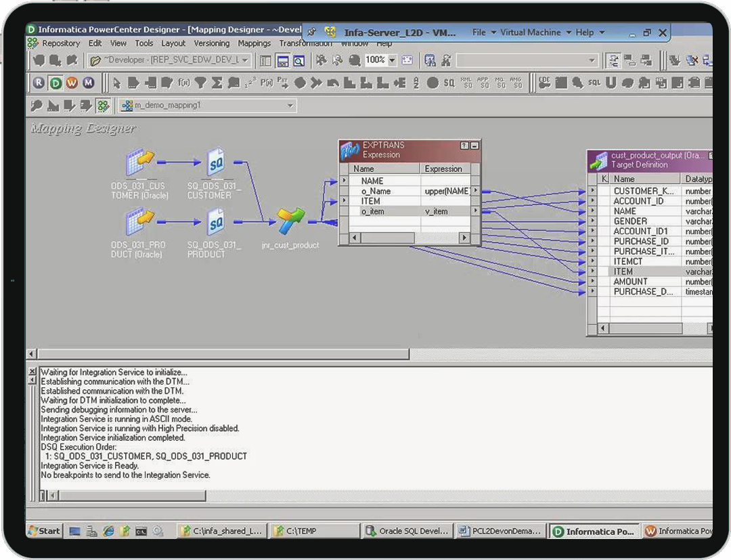Choose the SQL transformation tool
731x560 pixels.
coord(594,83)
